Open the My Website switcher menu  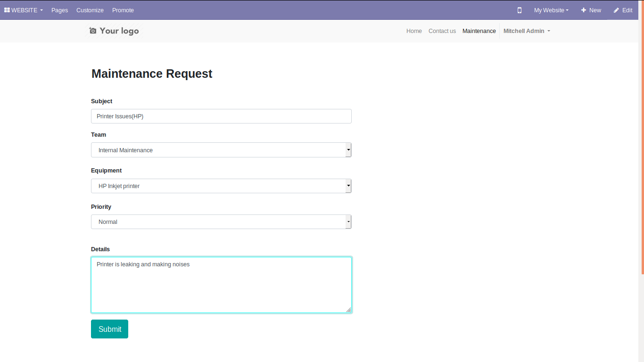point(551,10)
